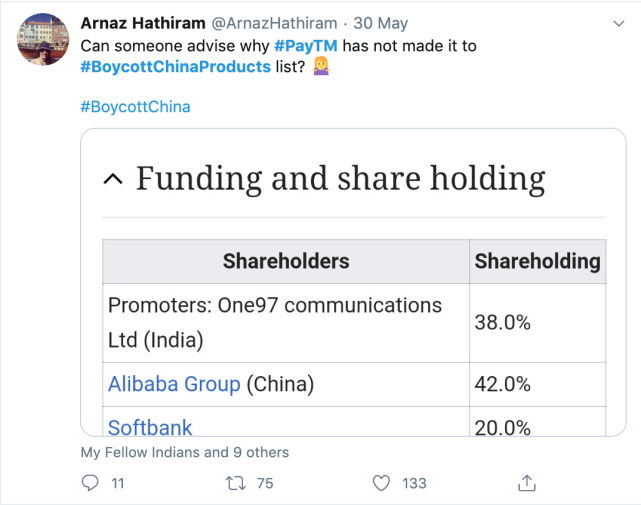
Task: Open the Softbank link
Action: [x=150, y=428]
